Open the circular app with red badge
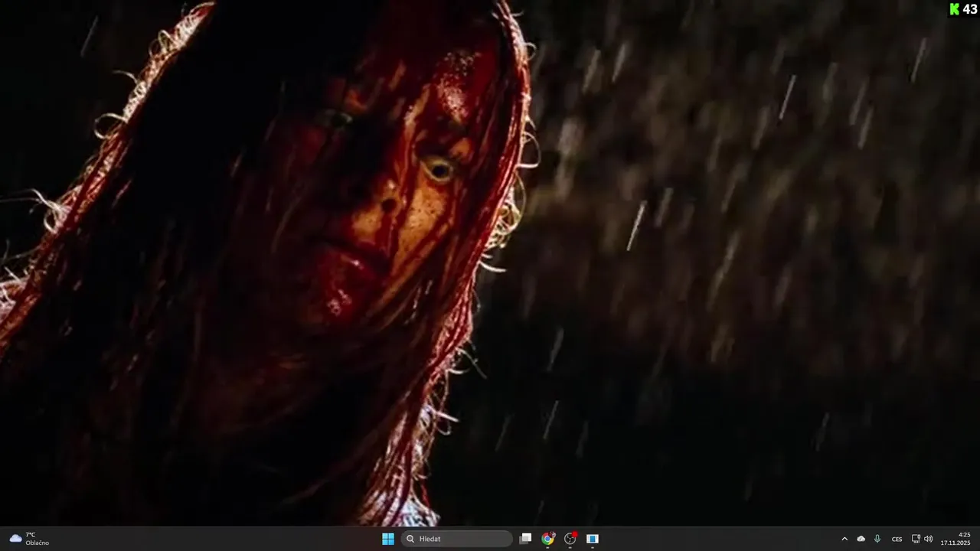Image resolution: width=980 pixels, height=551 pixels. click(570, 539)
